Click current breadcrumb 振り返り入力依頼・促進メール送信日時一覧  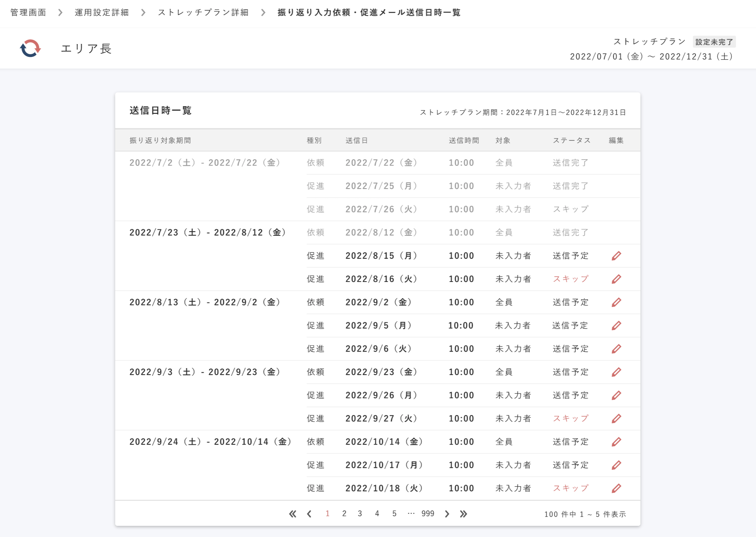[369, 13]
